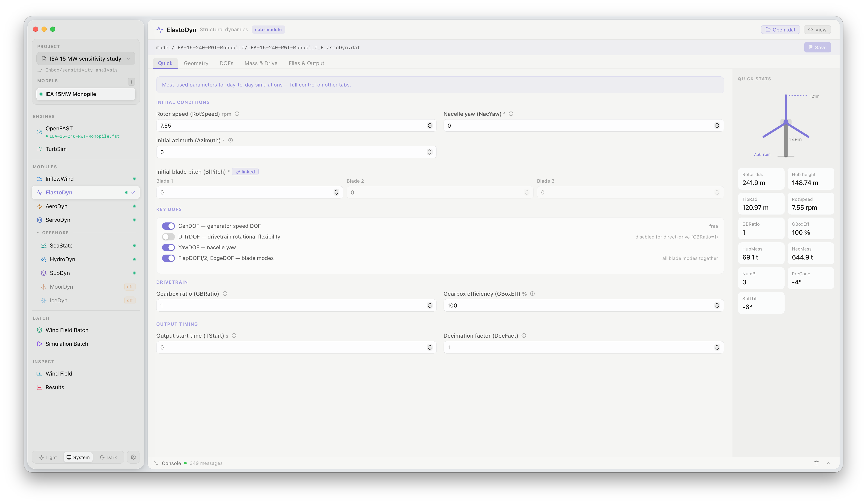Adjust Blade 1 pitch stepper arrows

point(336,192)
